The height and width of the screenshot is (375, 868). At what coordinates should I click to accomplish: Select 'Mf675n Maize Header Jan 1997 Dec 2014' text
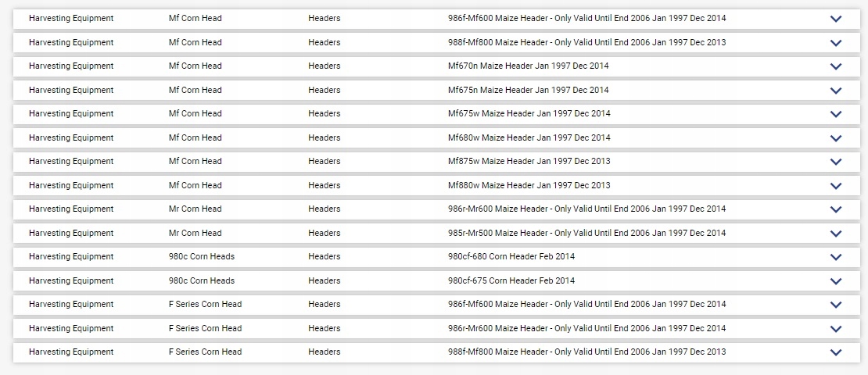point(528,90)
